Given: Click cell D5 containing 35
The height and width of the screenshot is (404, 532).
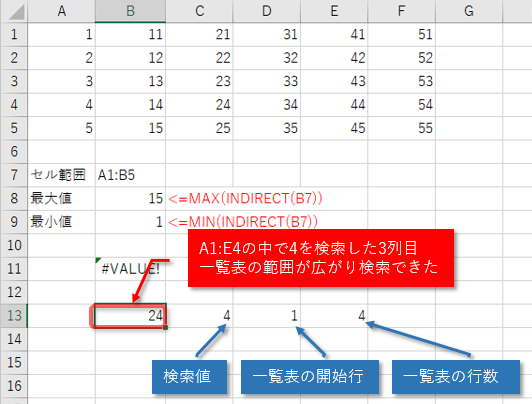Looking at the screenshot, I should (267, 128).
